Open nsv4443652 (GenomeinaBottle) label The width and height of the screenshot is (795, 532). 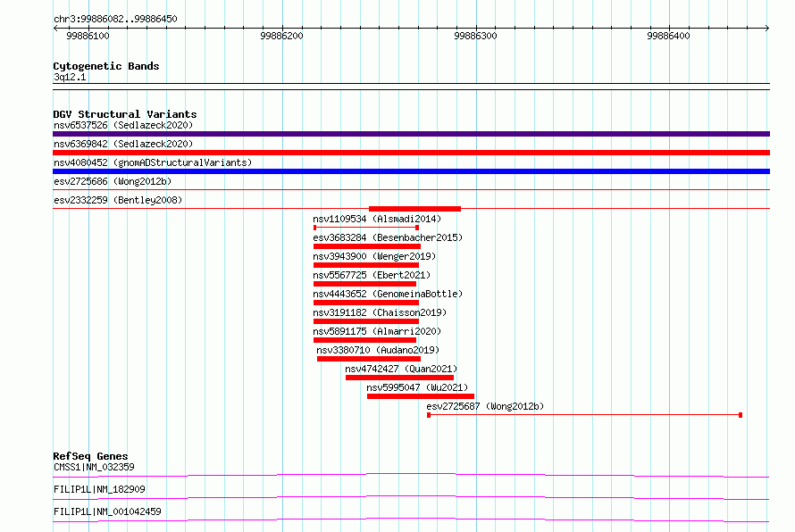[x=388, y=294]
